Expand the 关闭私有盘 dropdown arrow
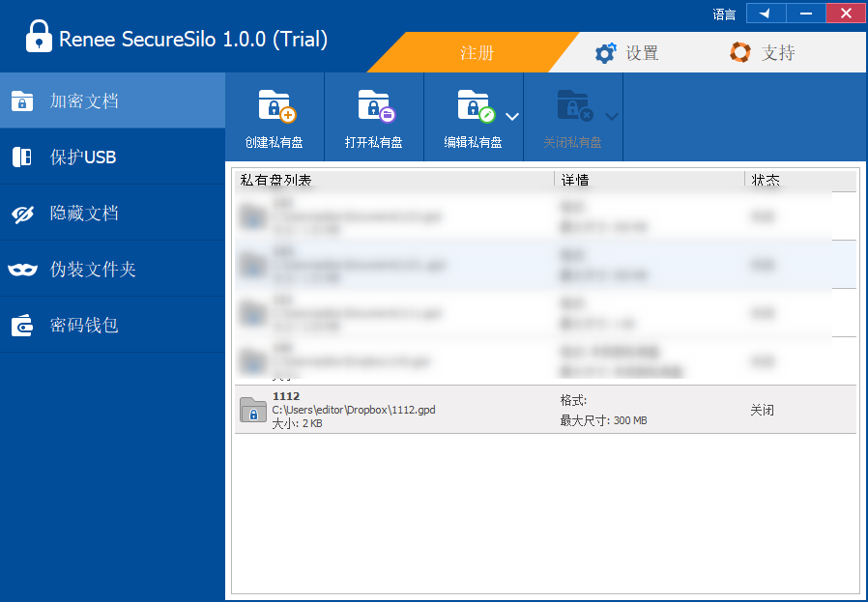Screen dimensions: 868x602 tap(612, 116)
